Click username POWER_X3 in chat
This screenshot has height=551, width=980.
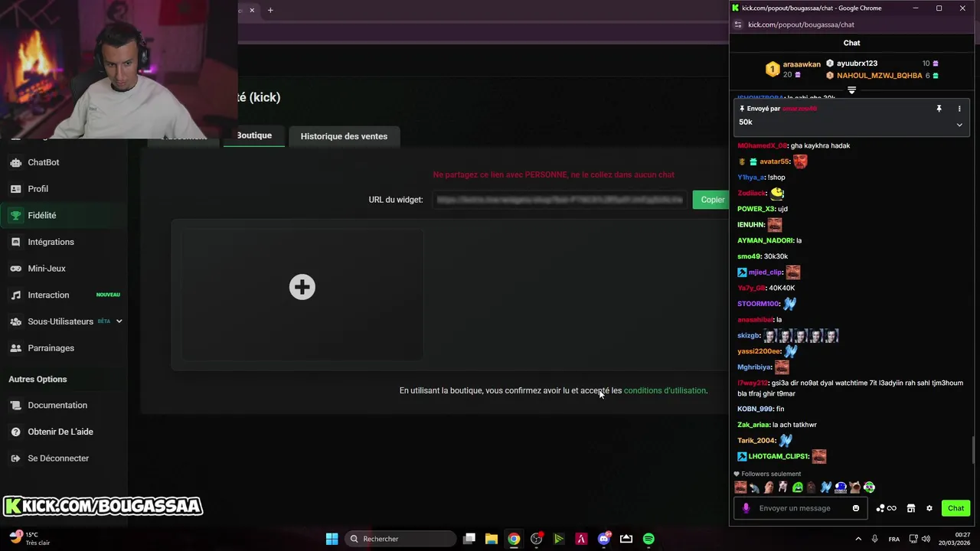pyautogui.click(x=756, y=209)
